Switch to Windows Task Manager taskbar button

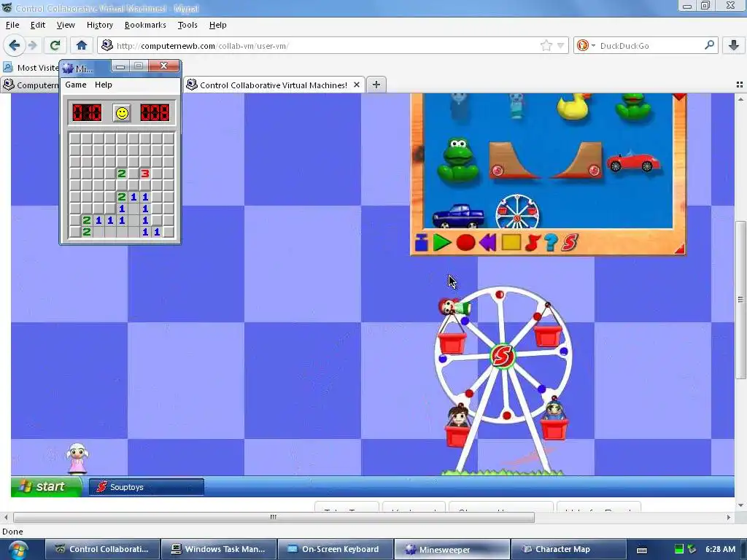click(x=219, y=549)
